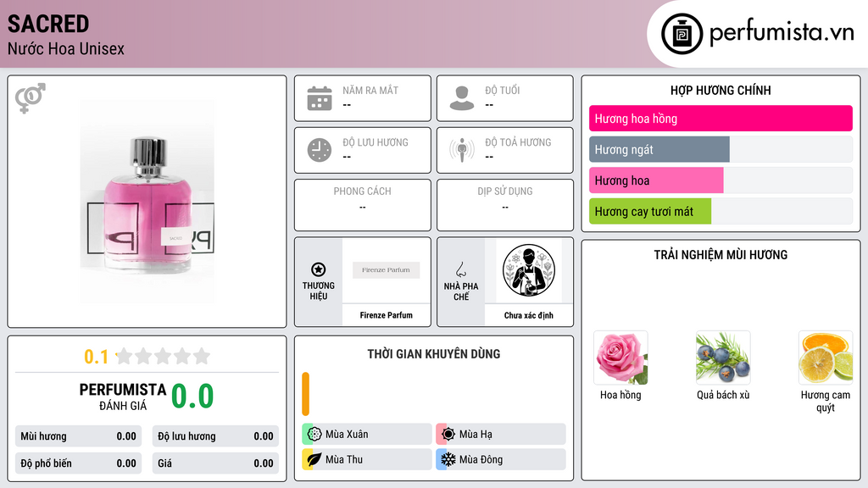
Task: Select the Mùa Xuân season chip
Action: pos(367,435)
